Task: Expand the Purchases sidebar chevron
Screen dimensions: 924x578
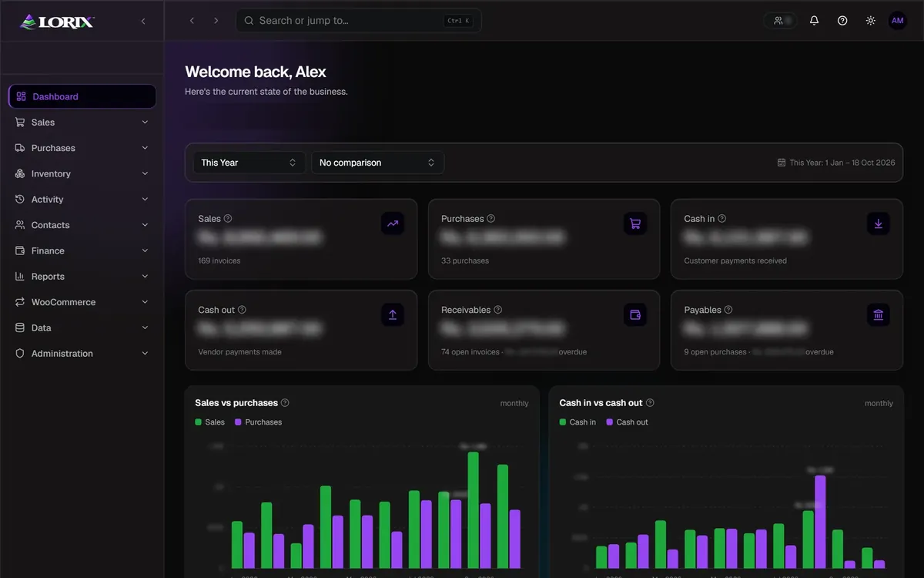Action: 145,148
